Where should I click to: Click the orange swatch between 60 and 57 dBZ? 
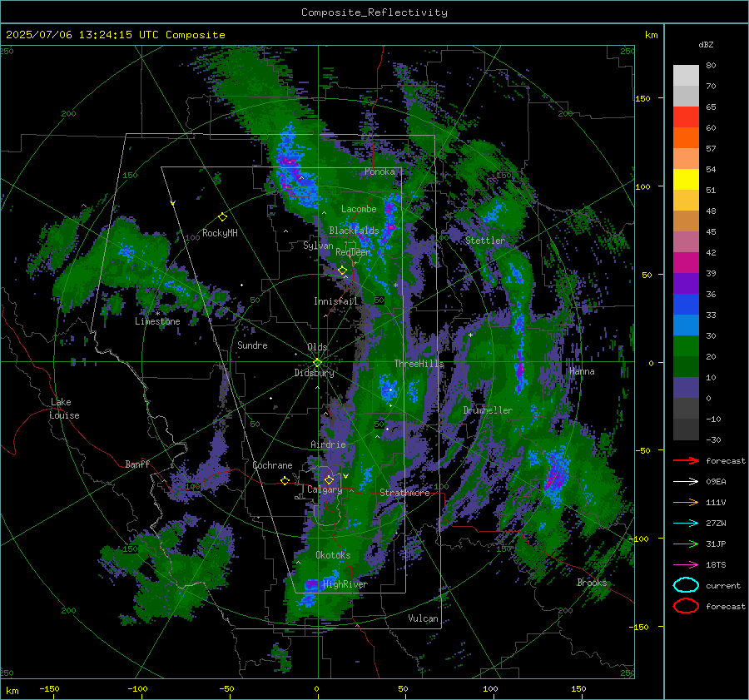(x=686, y=137)
